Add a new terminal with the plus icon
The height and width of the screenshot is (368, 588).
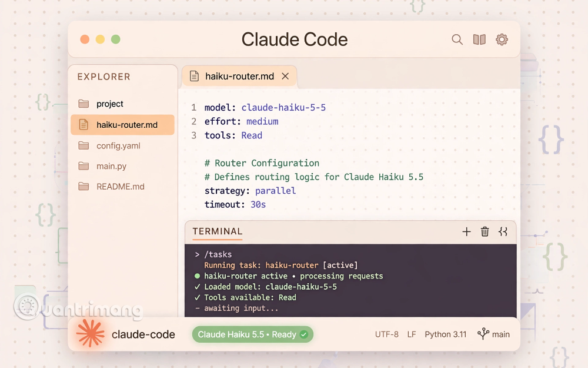pyautogui.click(x=466, y=231)
